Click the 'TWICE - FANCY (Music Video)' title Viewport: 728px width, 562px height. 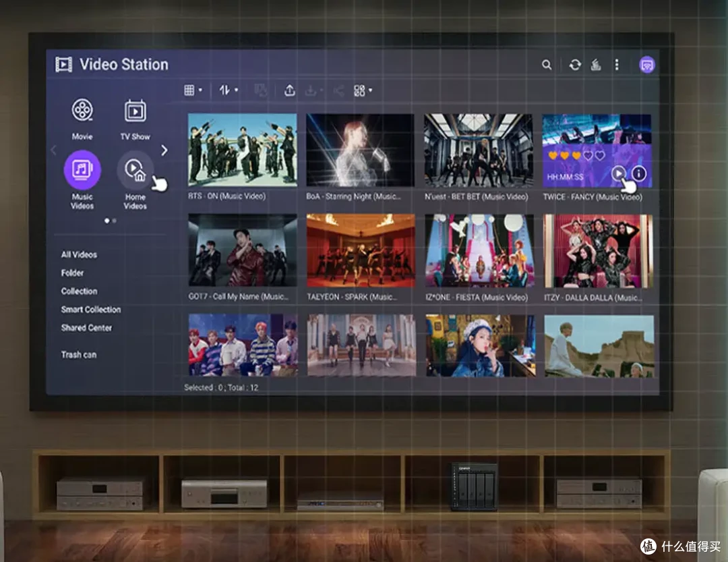click(593, 197)
